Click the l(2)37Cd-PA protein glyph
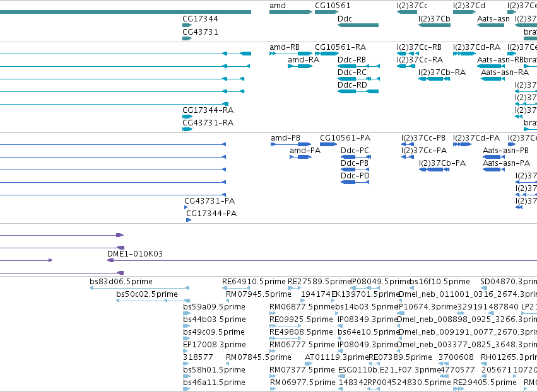 click(x=463, y=144)
